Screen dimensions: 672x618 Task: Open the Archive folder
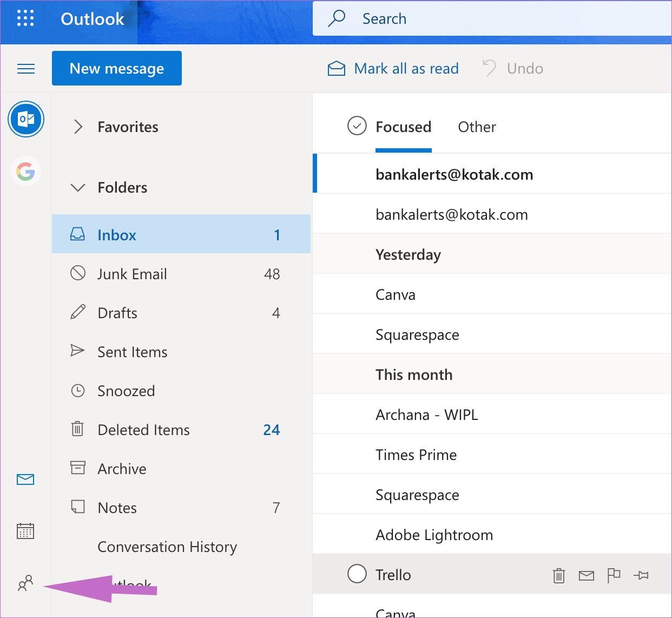[181, 469]
